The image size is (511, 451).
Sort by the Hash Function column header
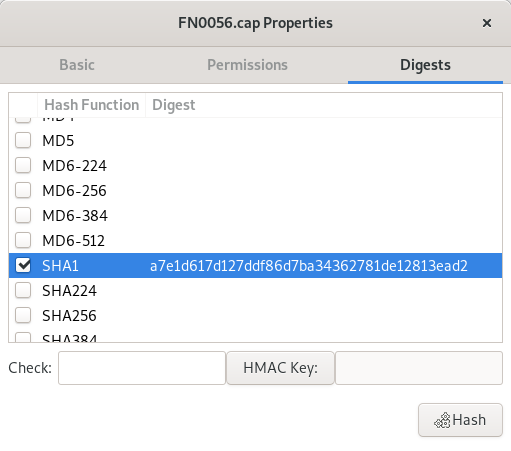pyautogui.click(x=92, y=105)
